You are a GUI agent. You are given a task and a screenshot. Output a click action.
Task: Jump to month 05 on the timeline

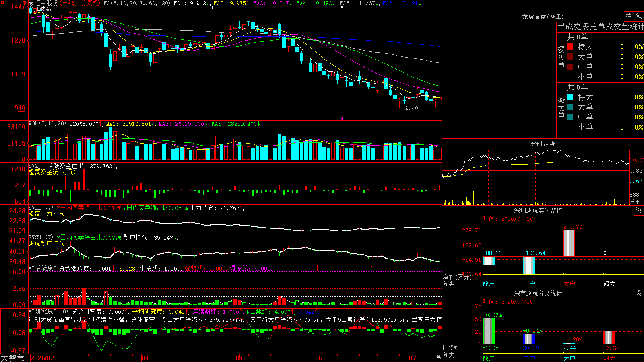coord(239,358)
